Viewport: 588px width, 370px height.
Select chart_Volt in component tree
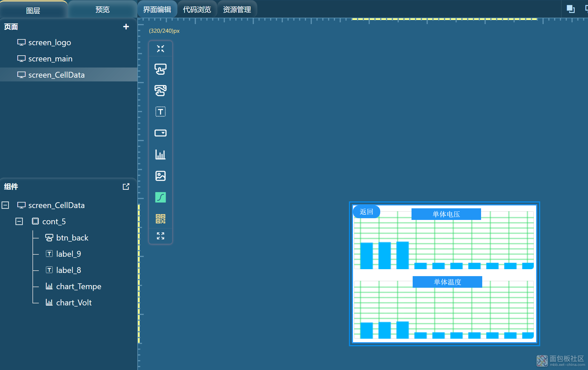pyautogui.click(x=74, y=302)
